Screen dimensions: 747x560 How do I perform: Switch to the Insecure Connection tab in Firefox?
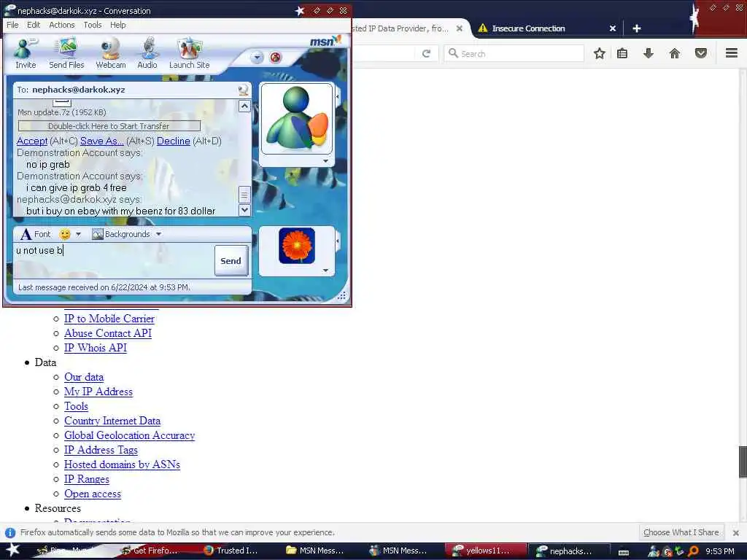pos(528,28)
